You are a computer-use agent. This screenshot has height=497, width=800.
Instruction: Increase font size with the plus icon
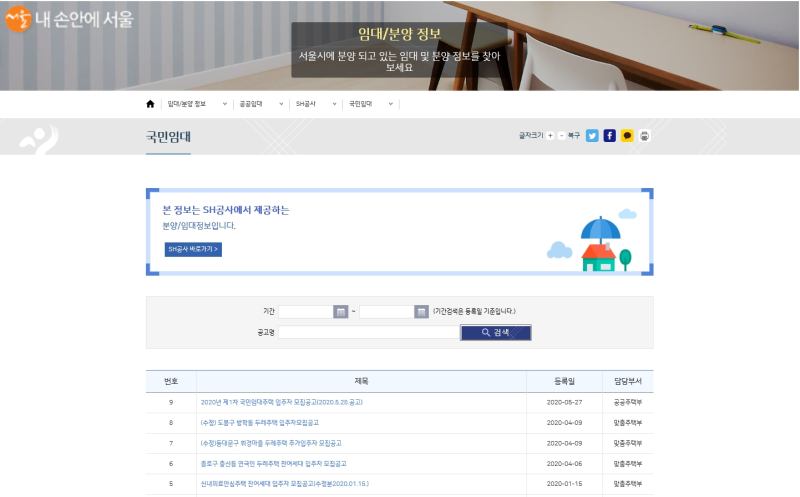point(550,136)
